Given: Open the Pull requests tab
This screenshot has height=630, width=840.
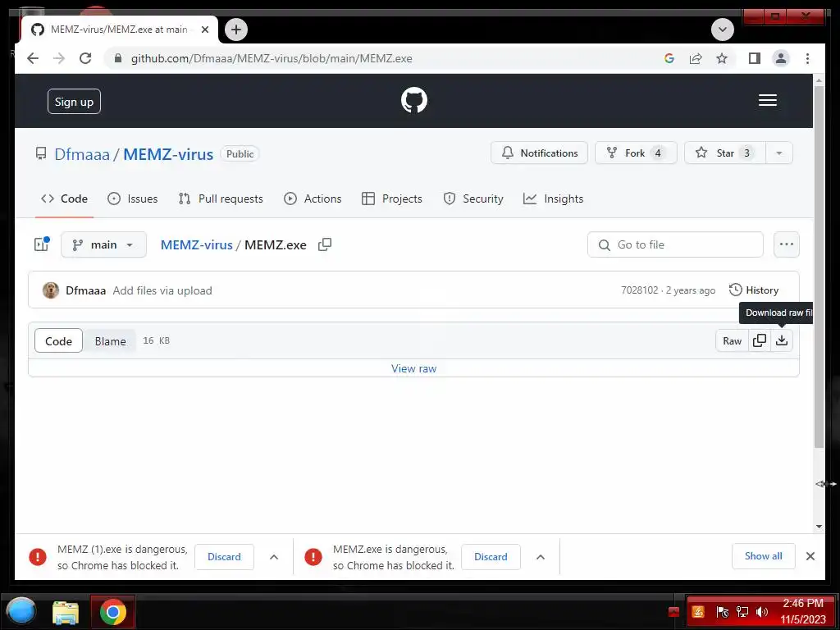Looking at the screenshot, I should pos(221,199).
